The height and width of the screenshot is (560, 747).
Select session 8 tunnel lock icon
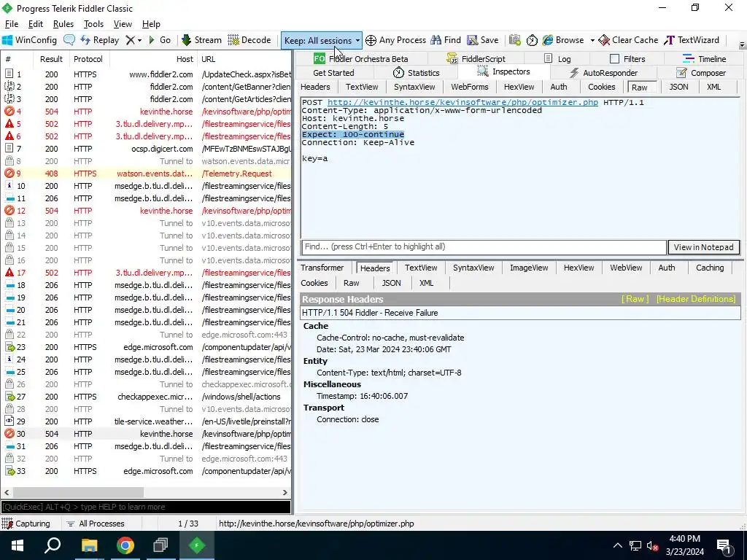(9, 161)
